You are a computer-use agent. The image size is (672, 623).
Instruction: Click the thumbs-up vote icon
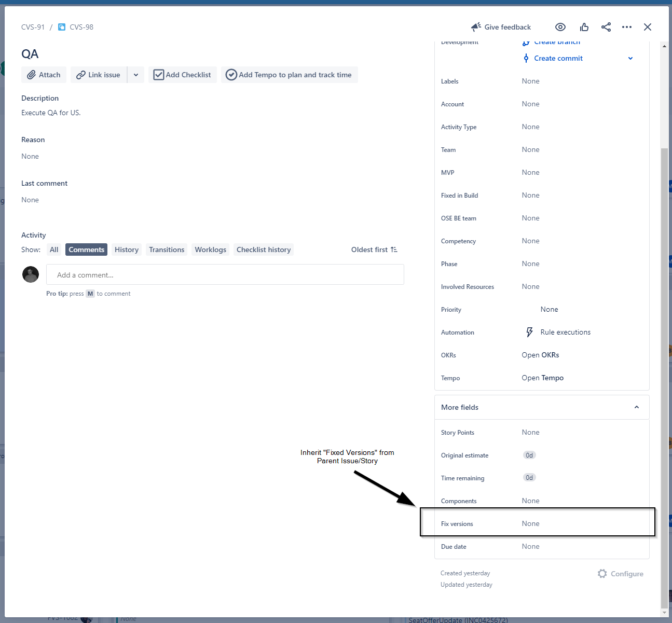point(584,27)
